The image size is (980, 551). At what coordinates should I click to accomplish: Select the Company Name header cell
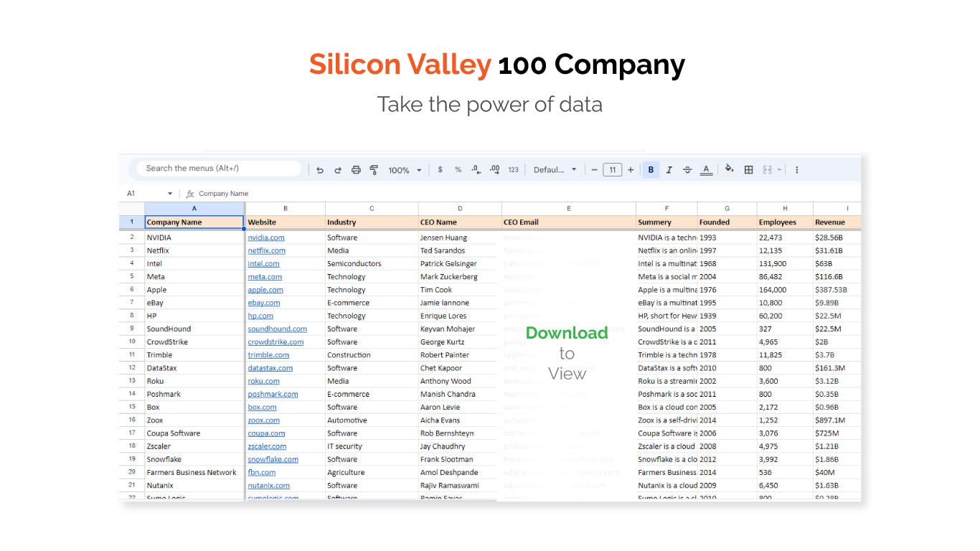click(194, 222)
